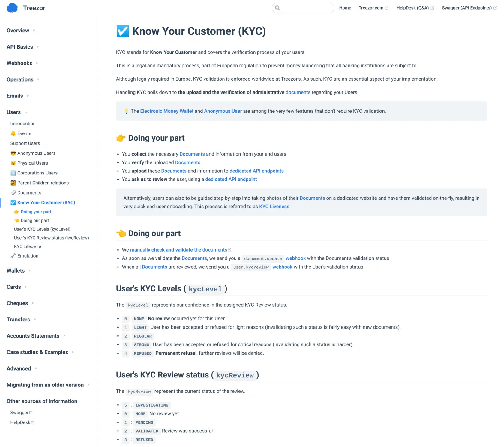Go to KYC Lifecycle sidebar entry
The image size is (504, 447).
pos(28,246)
